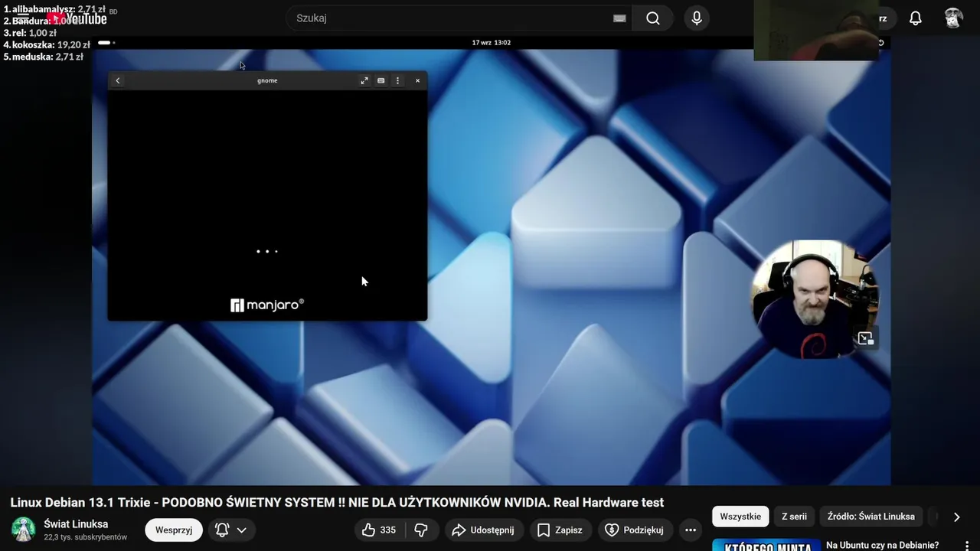Select the Z serii filter chip

794,517
